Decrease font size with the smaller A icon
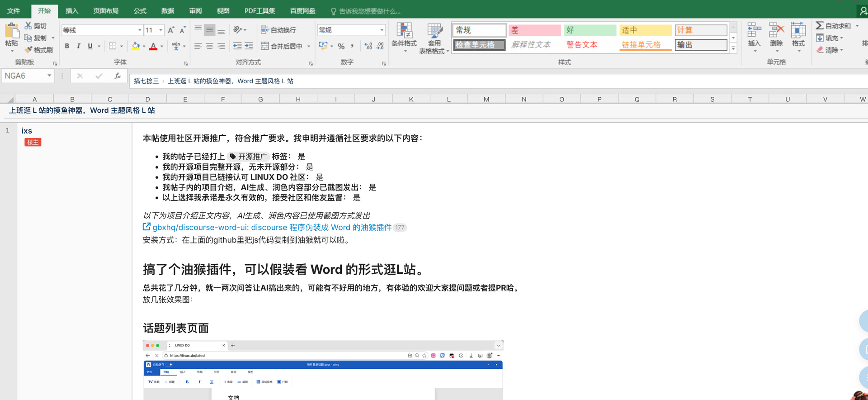Screen dimensions: 868x400 click(183, 30)
